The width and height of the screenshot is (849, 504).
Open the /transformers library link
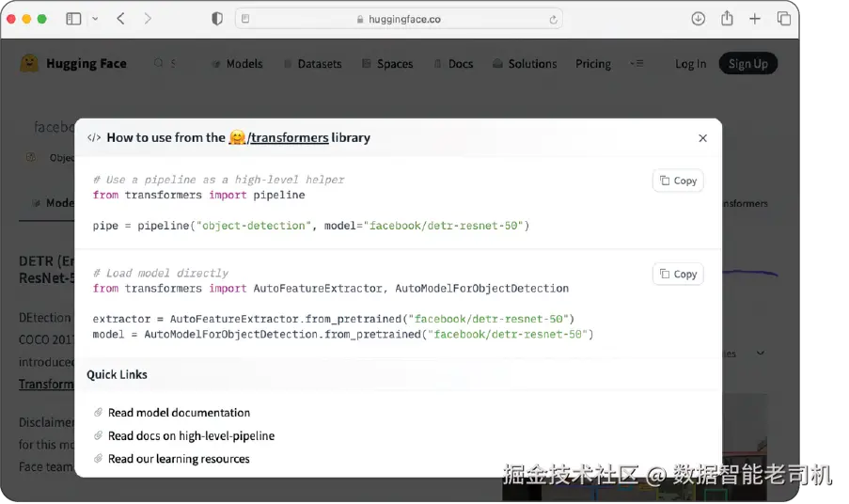coord(279,137)
